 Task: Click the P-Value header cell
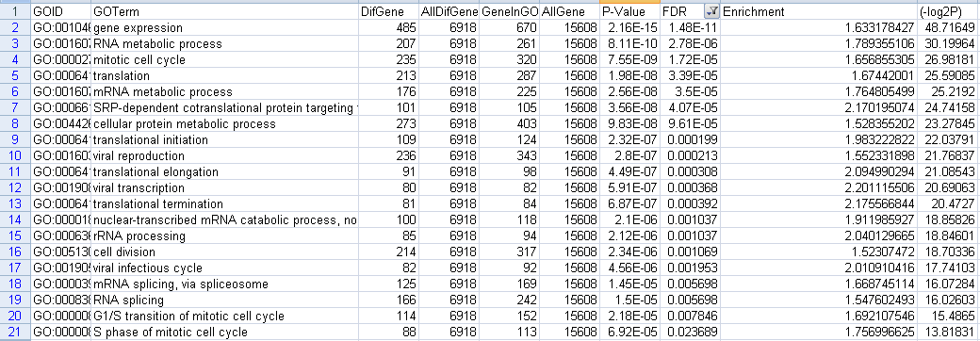629,11
